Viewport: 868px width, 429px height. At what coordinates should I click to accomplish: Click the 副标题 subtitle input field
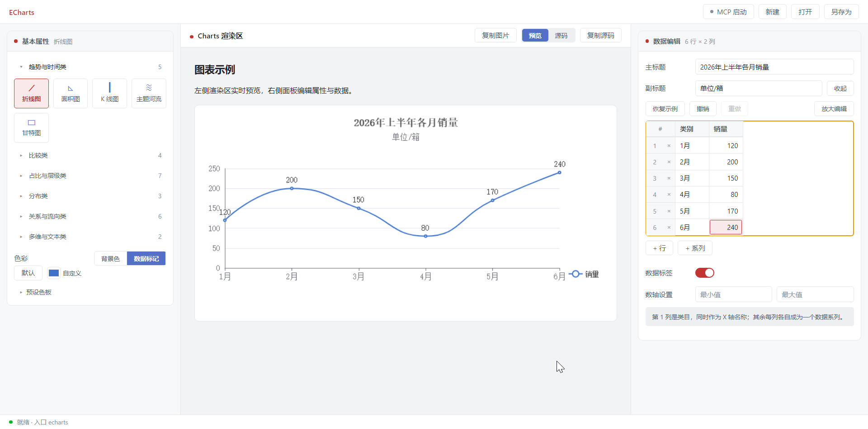759,88
